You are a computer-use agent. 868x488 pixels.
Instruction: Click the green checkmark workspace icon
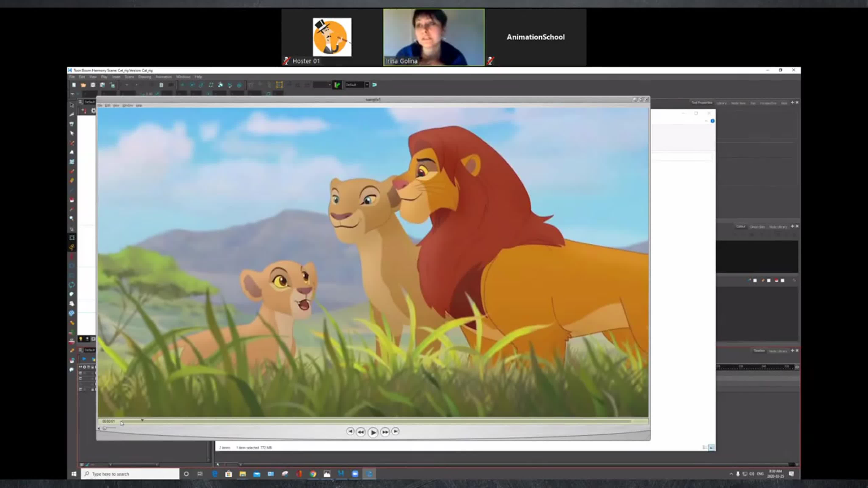click(x=337, y=85)
